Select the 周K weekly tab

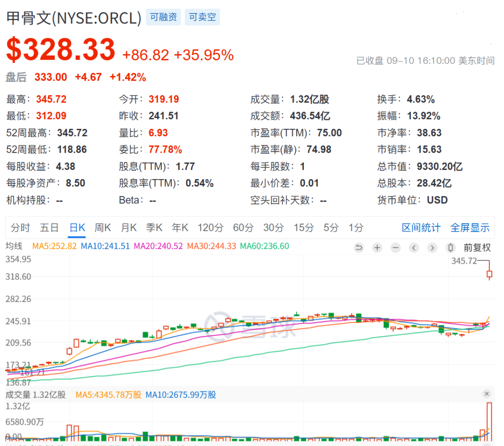pos(103,228)
